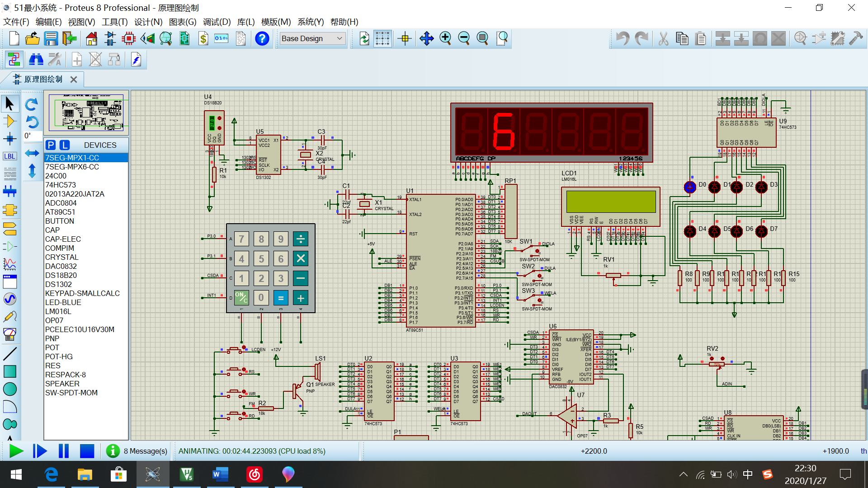The height and width of the screenshot is (488, 868).
Task: Pause the running simulation
Action: pos(63,451)
